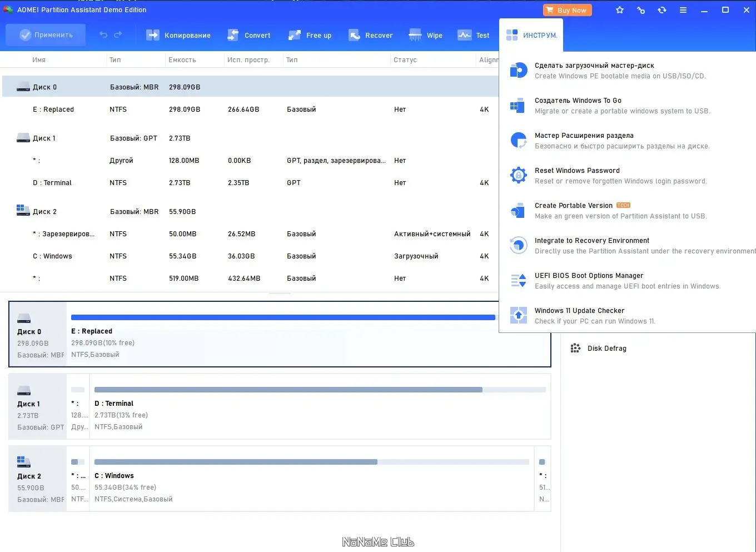Select the Диск 0 row in the table
The height and width of the screenshot is (552, 756).
pos(250,87)
